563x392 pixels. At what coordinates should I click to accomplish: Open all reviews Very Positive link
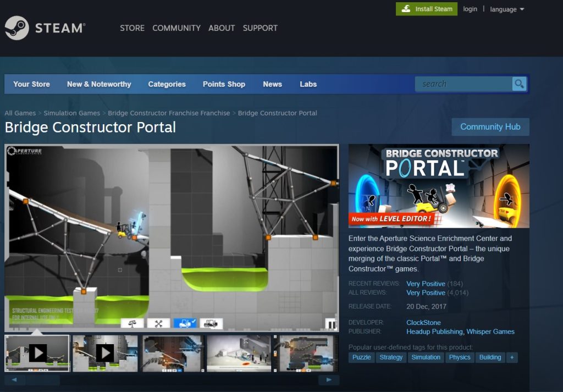coord(426,292)
